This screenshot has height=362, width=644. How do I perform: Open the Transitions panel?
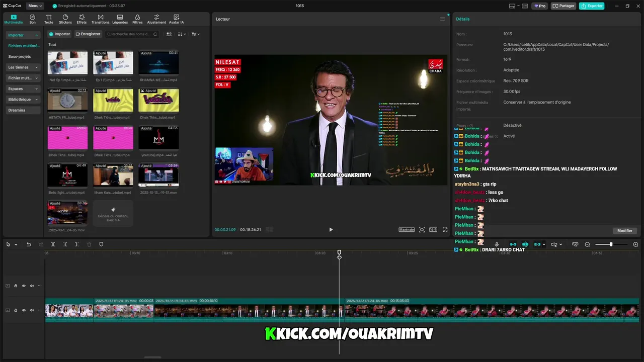tap(101, 19)
